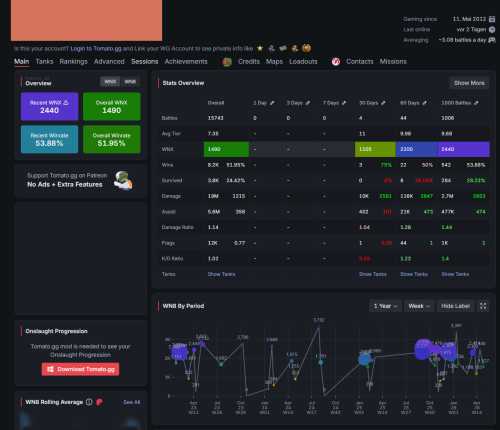Click the Download Tomato.gg button
The image size is (500, 430).
coord(80,369)
